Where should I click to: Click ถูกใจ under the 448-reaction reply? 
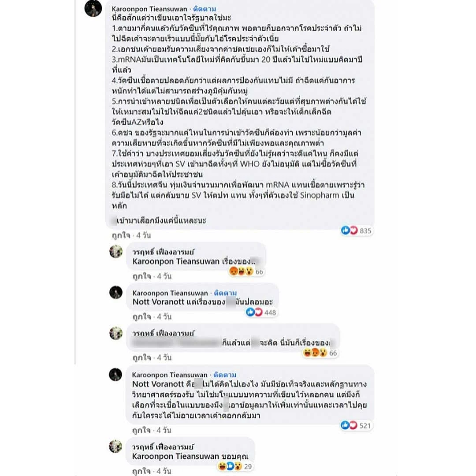pos(142,317)
